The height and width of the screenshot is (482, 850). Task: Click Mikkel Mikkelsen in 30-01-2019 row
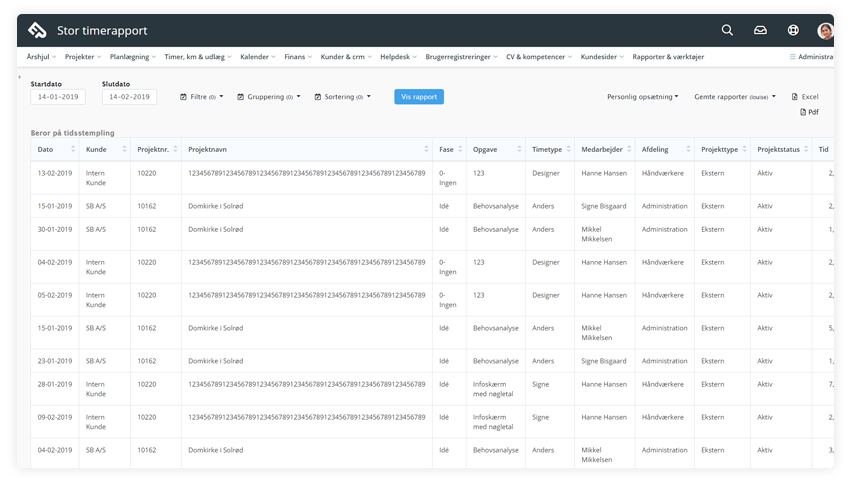[597, 234]
